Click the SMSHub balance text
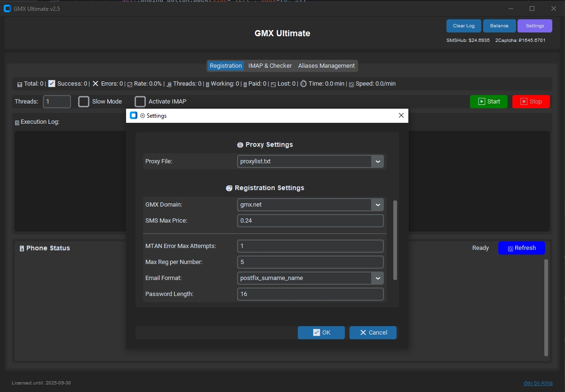Image resolution: width=565 pixels, height=392 pixels. point(468,40)
